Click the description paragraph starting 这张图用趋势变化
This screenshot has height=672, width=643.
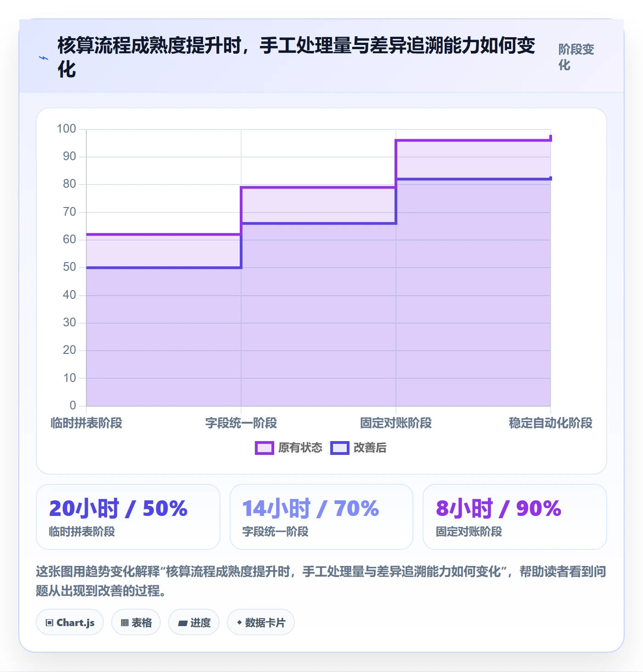(321, 581)
